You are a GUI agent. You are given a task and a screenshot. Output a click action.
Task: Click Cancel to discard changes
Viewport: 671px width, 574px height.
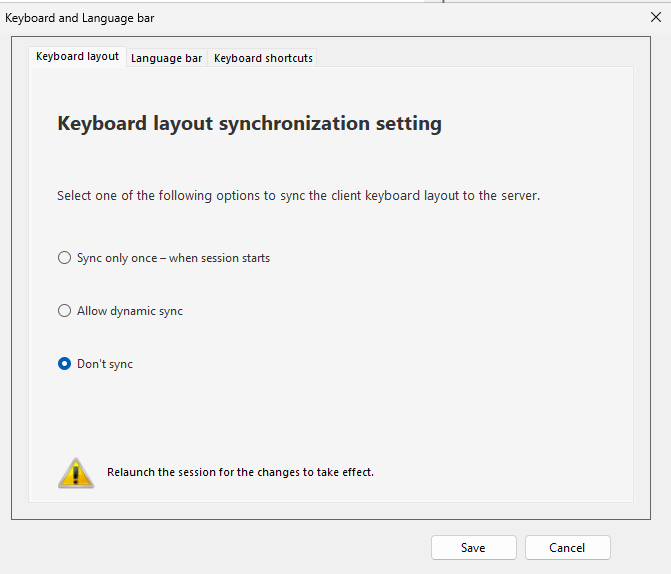tap(567, 547)
